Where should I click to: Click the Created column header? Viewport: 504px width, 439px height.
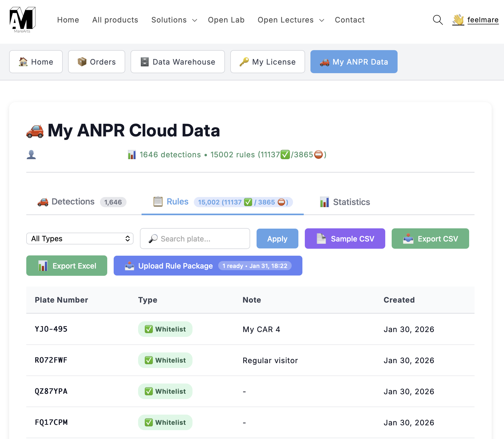tap(399, 300)
